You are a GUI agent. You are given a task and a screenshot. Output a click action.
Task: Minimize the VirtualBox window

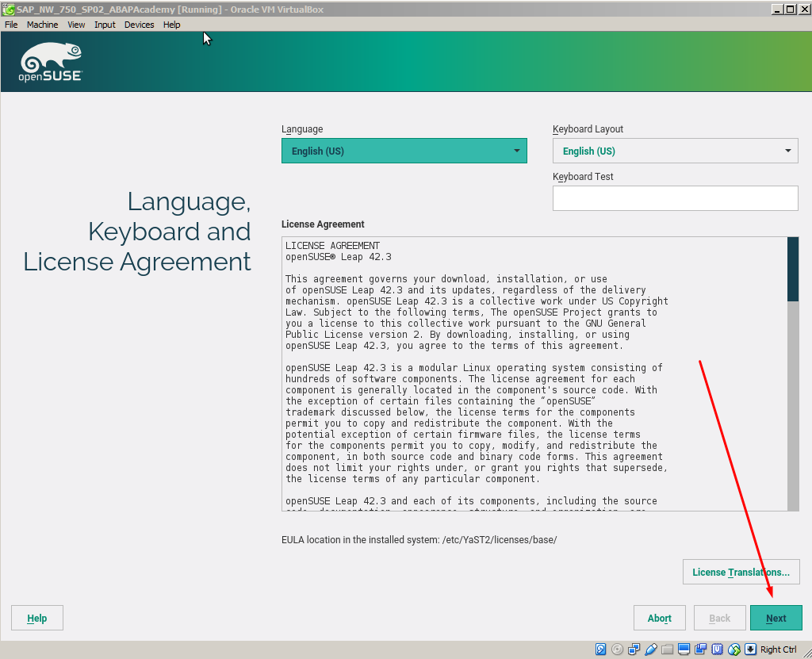point(777,10)
